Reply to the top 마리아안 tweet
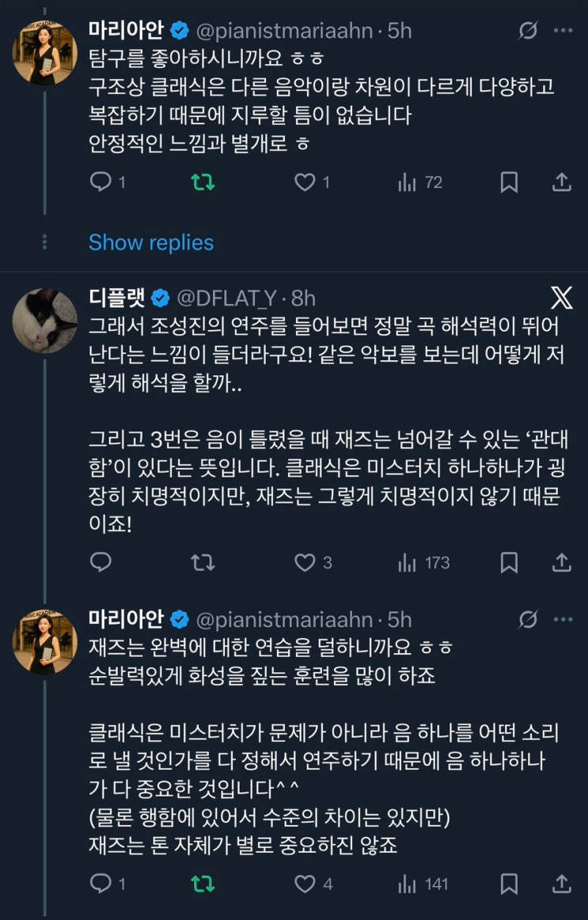This screenshot has width=588, height=920. (x=101, y=183)
